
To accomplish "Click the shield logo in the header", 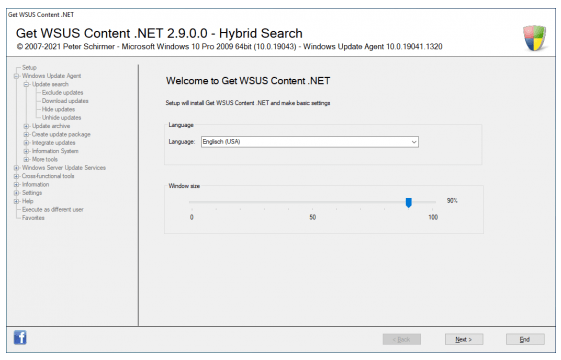I will pyautogui.click(x=535, y=38).
